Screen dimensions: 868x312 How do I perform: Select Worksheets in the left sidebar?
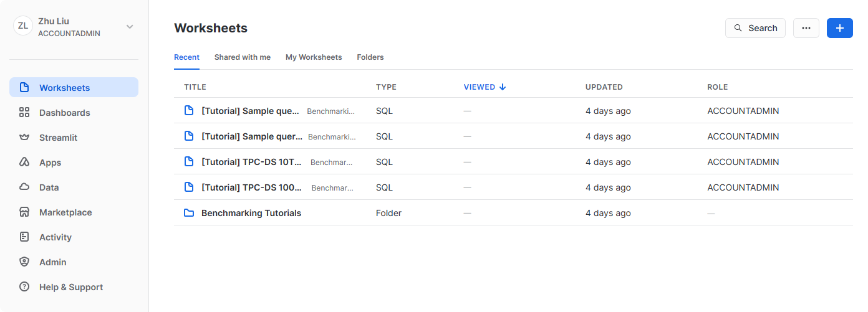(x=74, y=88)
